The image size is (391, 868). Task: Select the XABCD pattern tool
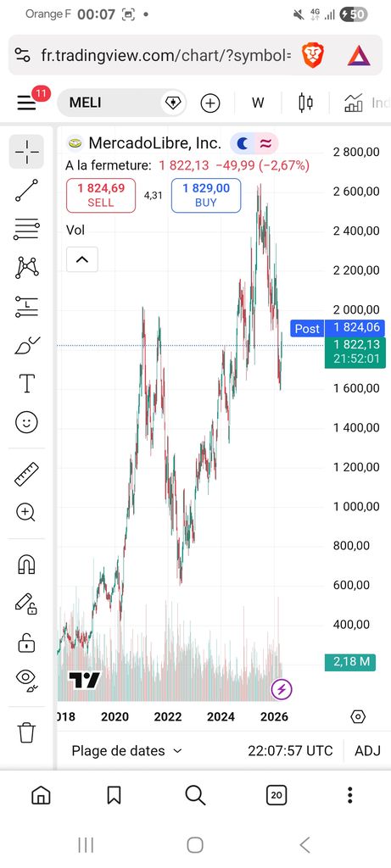pyautogui.click(x=26, y=268)
